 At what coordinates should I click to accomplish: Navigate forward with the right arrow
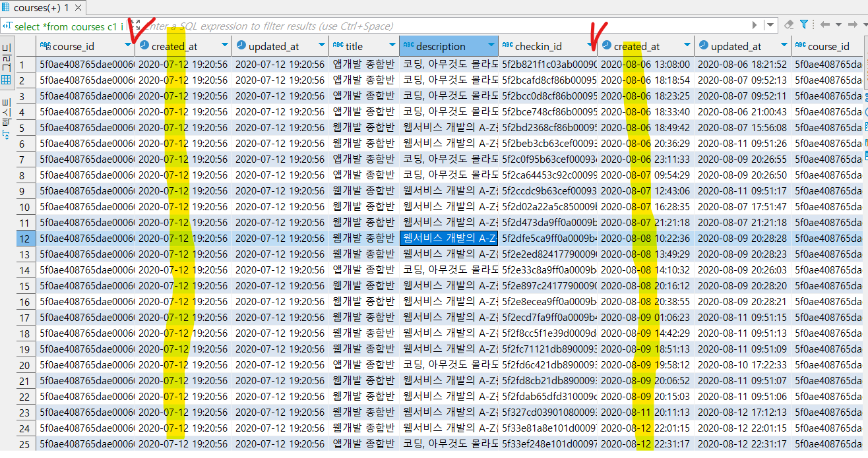click(x=852, y=25)
